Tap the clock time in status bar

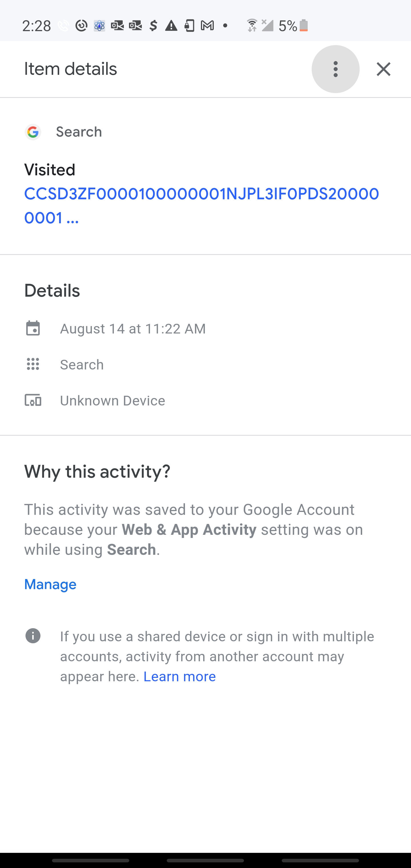36,26
